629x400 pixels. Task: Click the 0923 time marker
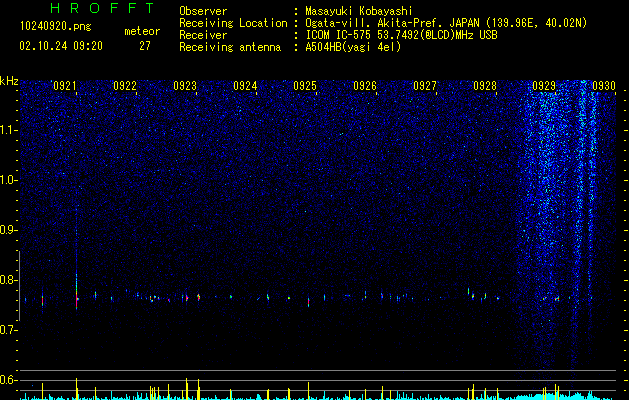click(x=185, y=86)
